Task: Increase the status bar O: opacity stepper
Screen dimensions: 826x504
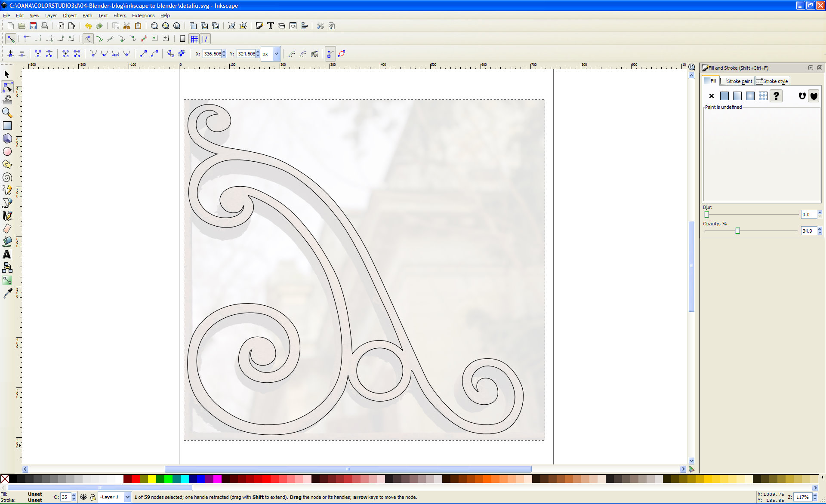Action: [x=74, y=495]
